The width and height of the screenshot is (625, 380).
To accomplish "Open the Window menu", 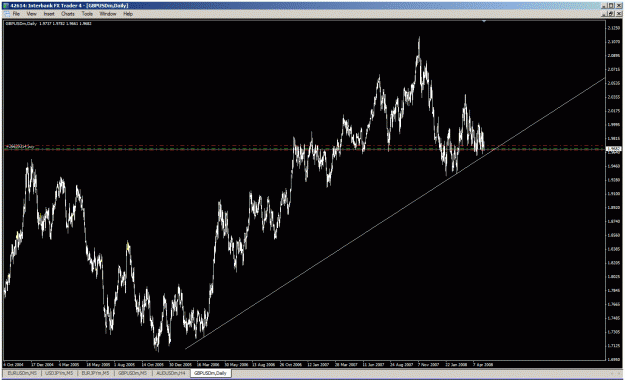I will pos(108,14).
